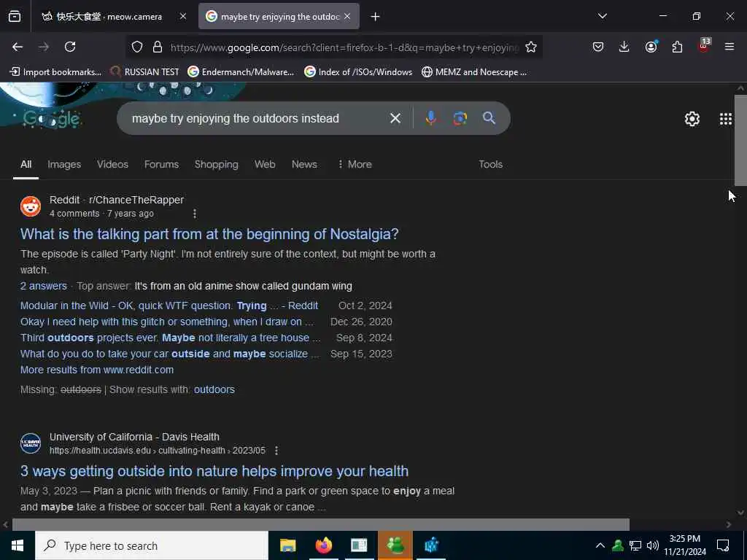Switch to News results
The image size is (747, 560).
coord(304,164)
